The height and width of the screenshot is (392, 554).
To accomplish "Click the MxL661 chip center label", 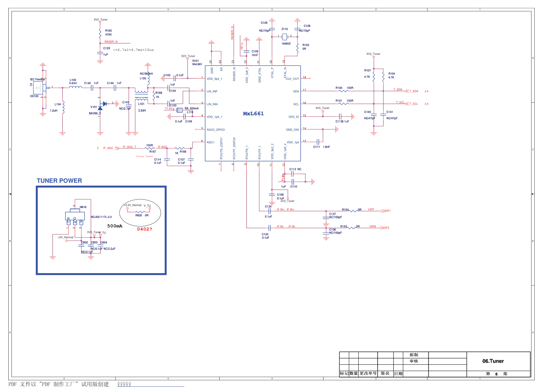I will coord(253,114).
